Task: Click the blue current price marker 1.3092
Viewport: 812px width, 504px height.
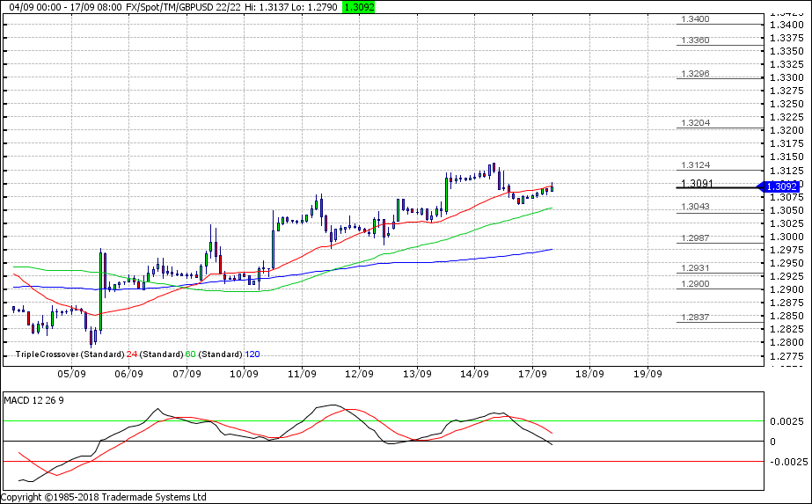Action: (x=780, y=186)
